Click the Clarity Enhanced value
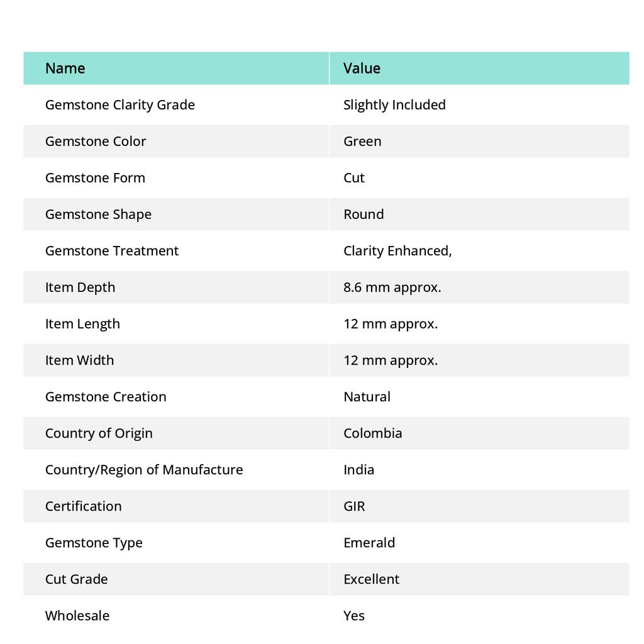The image size is (644, 644). [397, 250]
